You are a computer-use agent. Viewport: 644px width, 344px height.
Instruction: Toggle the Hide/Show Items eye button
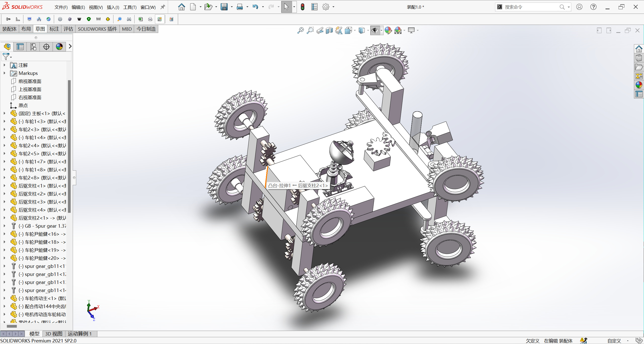pyautogui.click(x=375, y=30)
